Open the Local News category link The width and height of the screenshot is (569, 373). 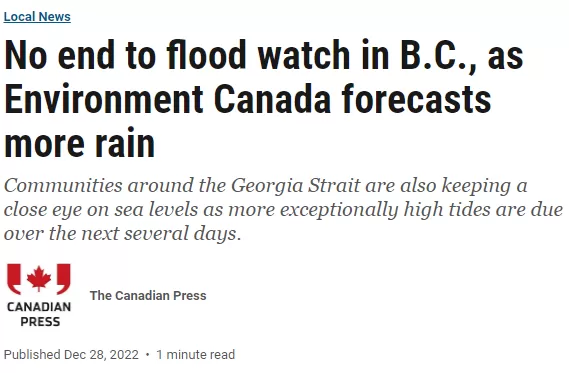point(37,17)
